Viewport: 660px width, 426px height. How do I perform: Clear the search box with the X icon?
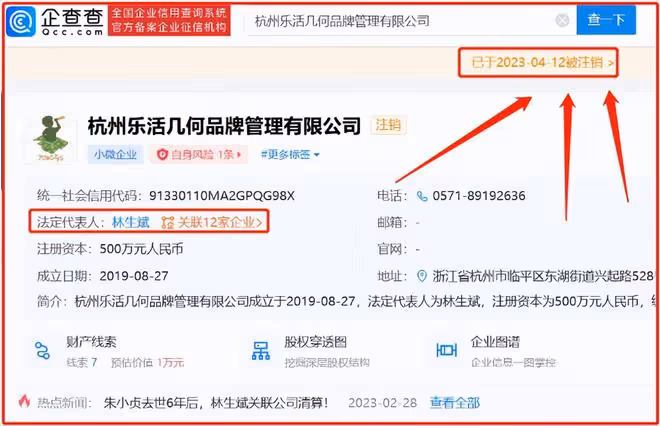(562, 21)
